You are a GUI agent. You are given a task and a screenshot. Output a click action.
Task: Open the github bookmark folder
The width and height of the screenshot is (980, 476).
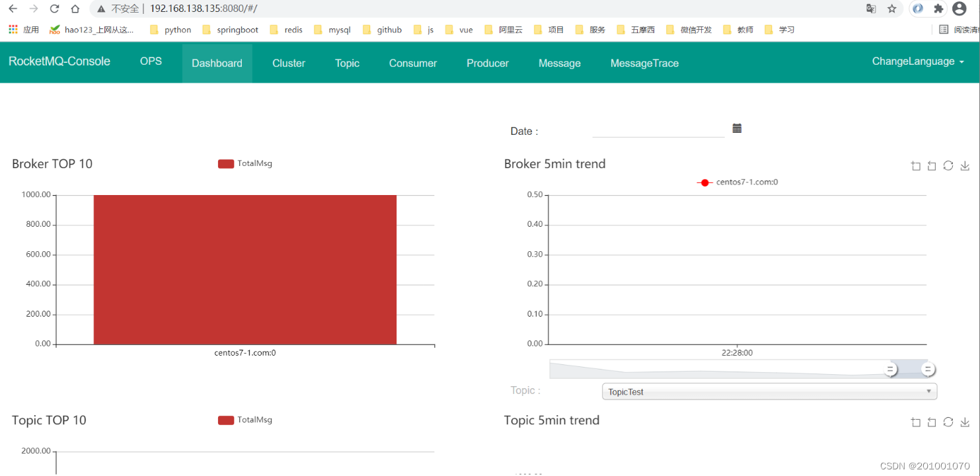tap(383, 30)
